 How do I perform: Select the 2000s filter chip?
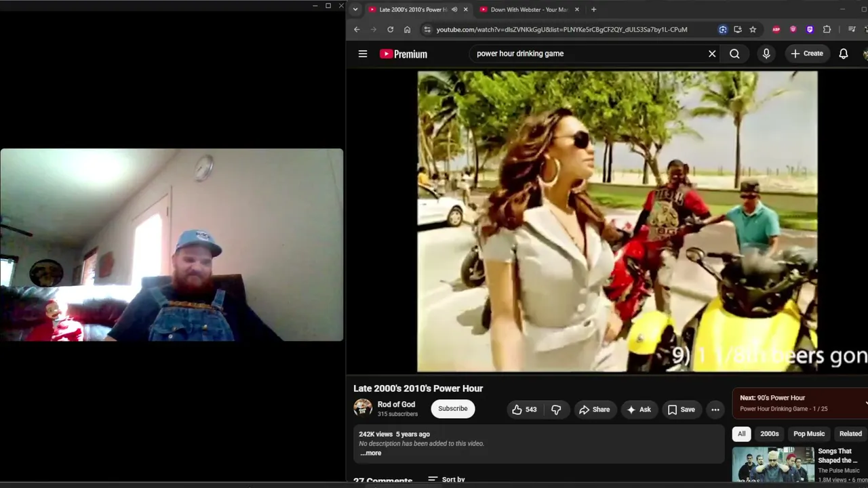click(770, 434)
